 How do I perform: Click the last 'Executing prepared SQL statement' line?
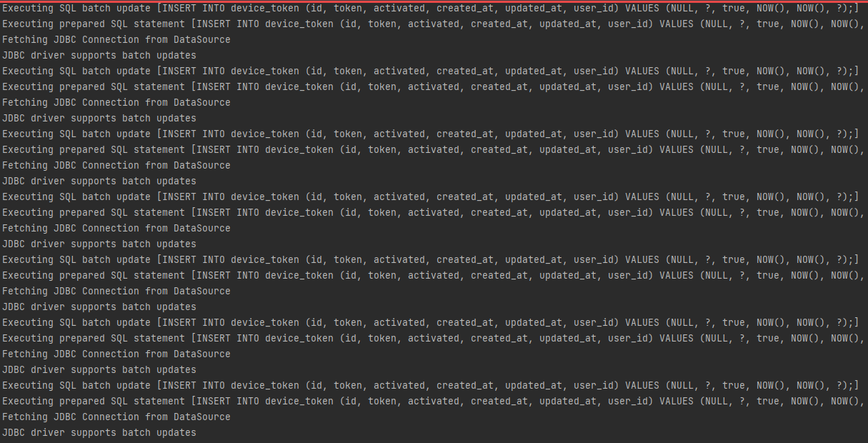pos(434,401)
